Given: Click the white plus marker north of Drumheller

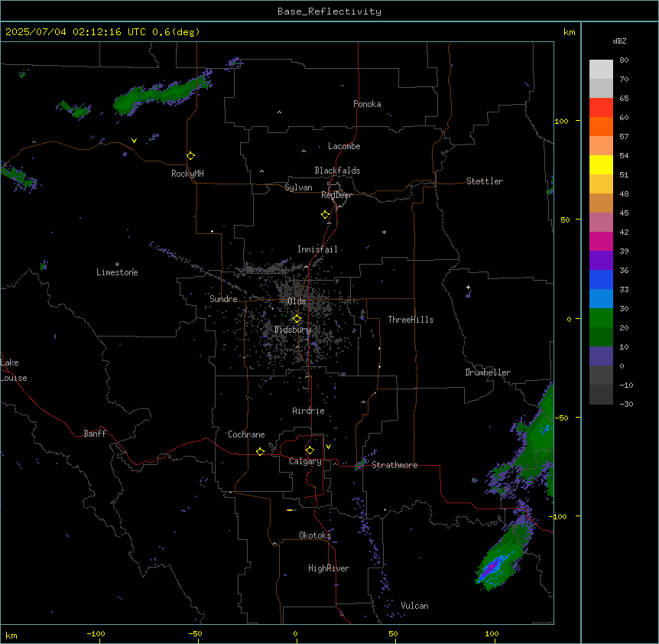Looking at the screenshot, I should [x=468, y=287].
